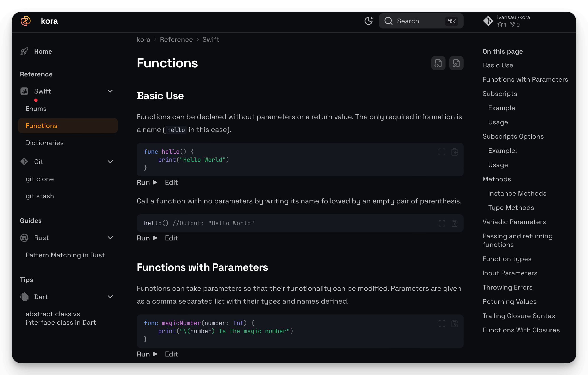Toggle the dark mode moon icon
The height and width of the screenshot is (375, 588).
(369, 21)
